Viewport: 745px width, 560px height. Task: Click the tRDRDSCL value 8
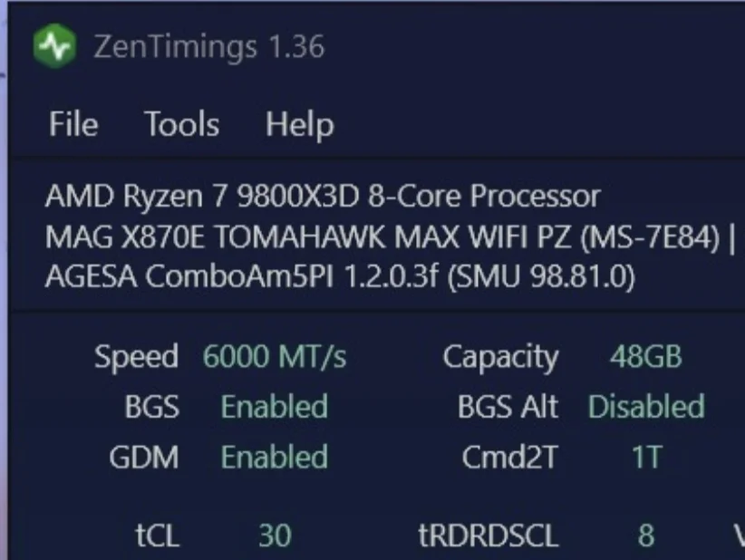[645, 536]
